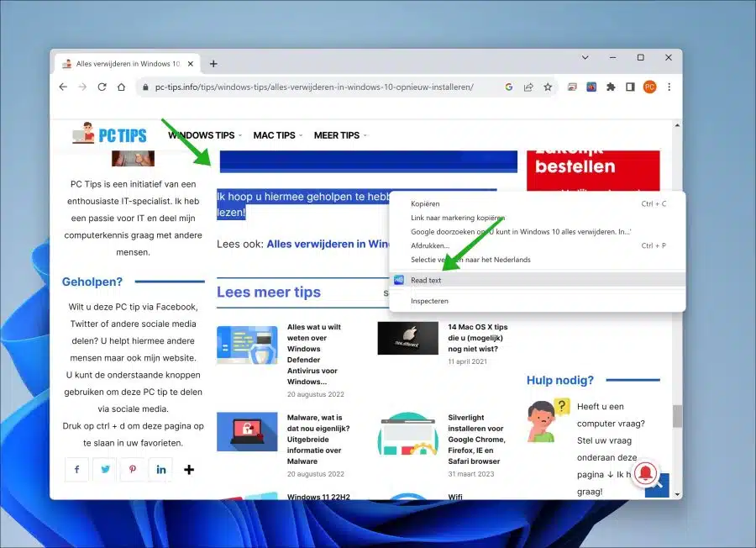Click the red notification bell icon

(646, 473)
